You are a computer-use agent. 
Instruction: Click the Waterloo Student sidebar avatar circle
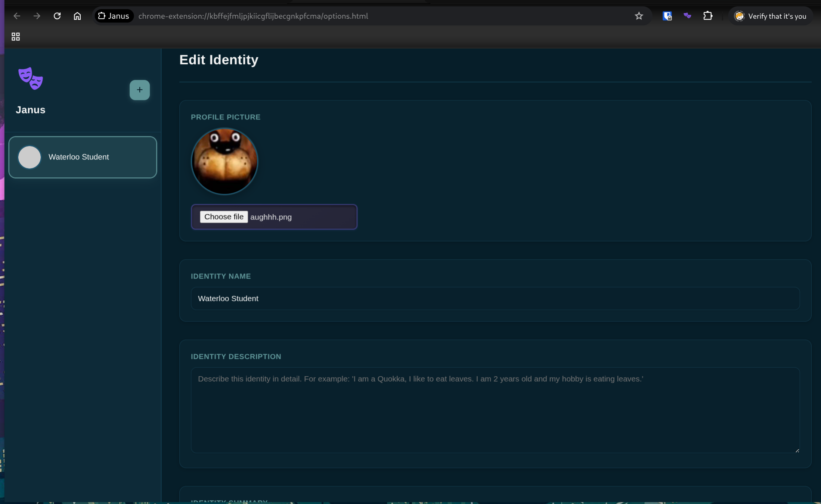click(30, 157)
